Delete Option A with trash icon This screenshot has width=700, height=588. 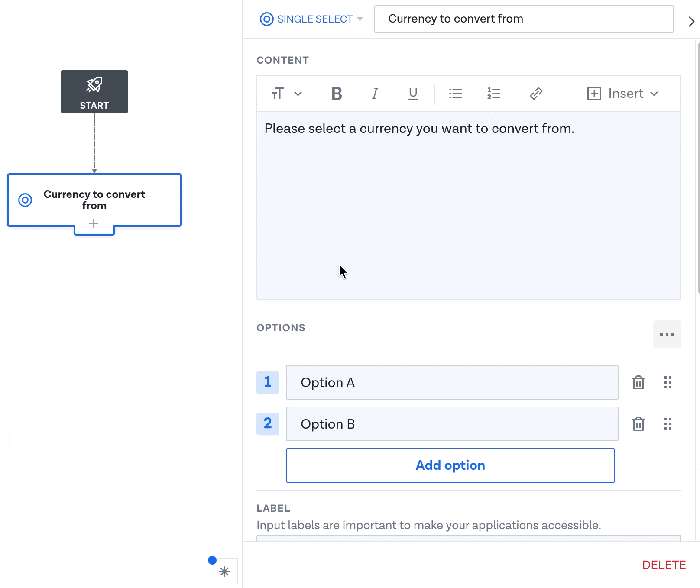coord(638,382)
